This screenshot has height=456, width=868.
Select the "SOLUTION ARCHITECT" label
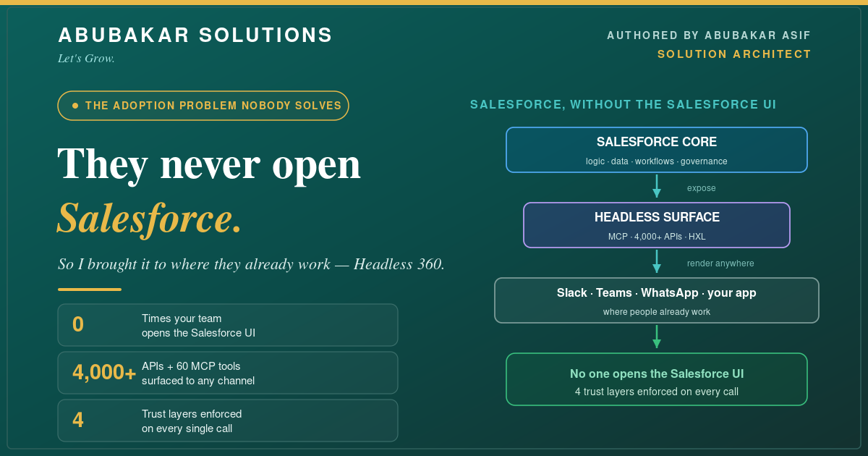click(734, 54)
